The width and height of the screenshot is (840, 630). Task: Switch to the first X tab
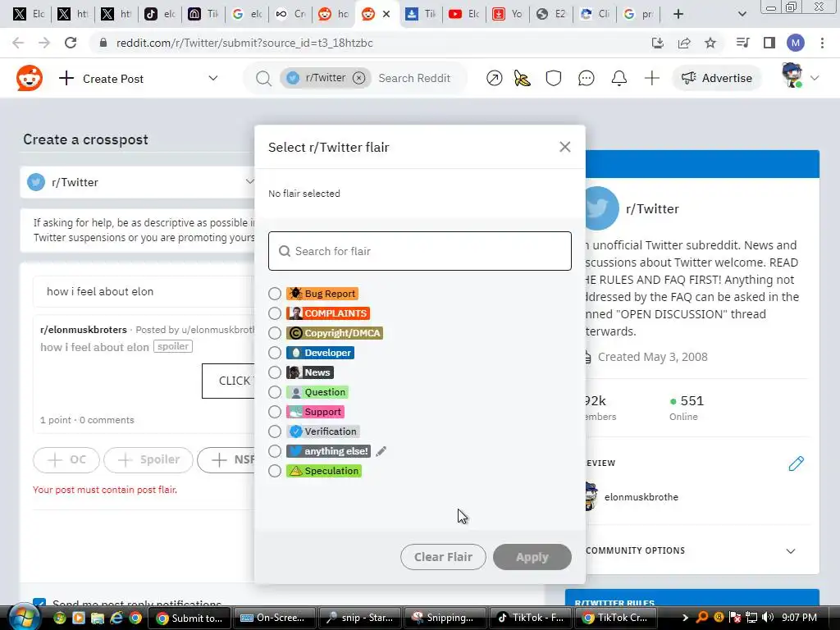(29, 14)
